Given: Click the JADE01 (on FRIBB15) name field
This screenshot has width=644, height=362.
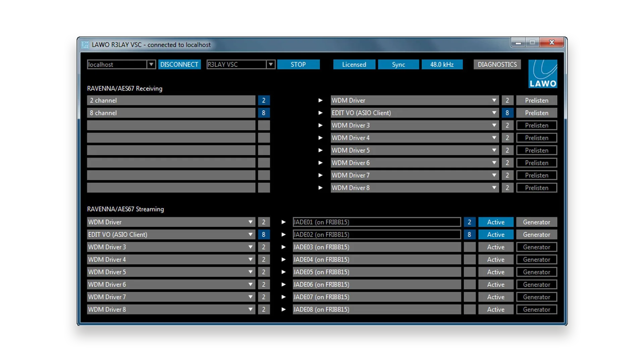Looking at the screenshot, I should pos(377,222).
